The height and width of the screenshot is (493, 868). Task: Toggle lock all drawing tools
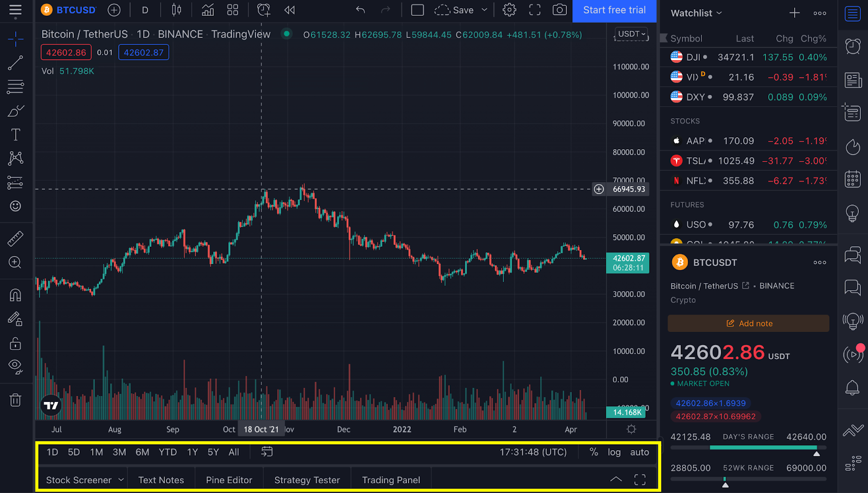point(15,343)
